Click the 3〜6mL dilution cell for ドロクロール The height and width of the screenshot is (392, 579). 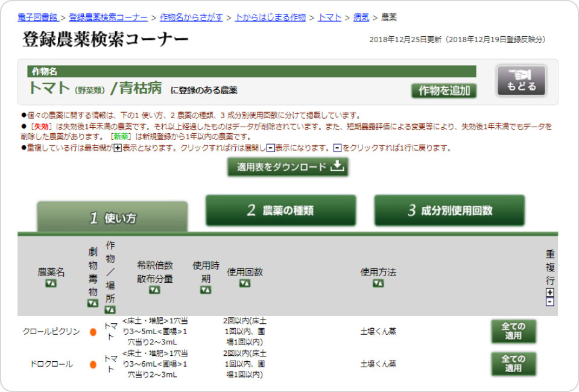pyautogui.click(x=155, y=364)
